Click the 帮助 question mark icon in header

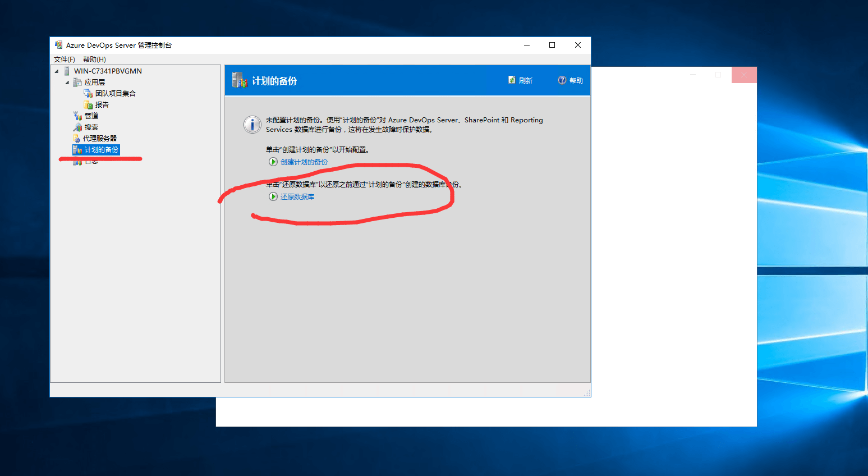[562, 80]
